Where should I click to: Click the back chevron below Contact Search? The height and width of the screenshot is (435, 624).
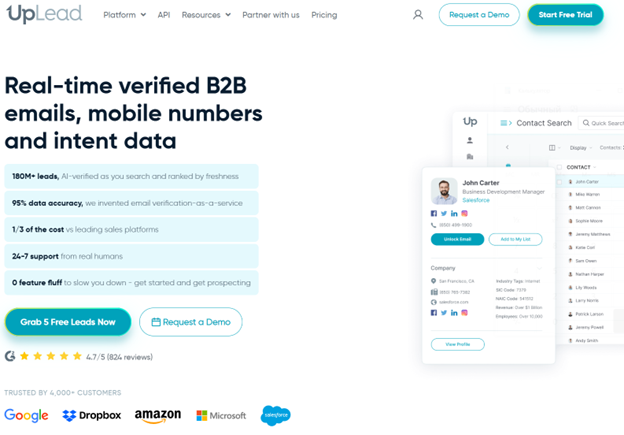(507, 148)
